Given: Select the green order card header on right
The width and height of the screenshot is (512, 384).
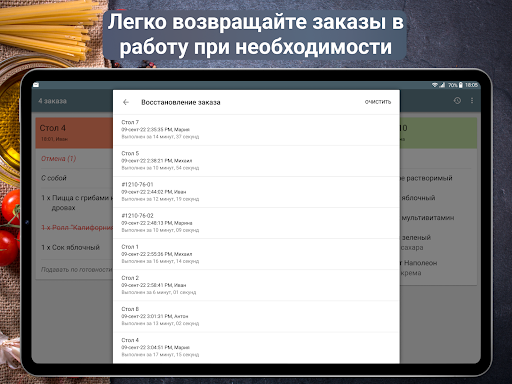Looking at the screenshot, I should coord(438,133).
